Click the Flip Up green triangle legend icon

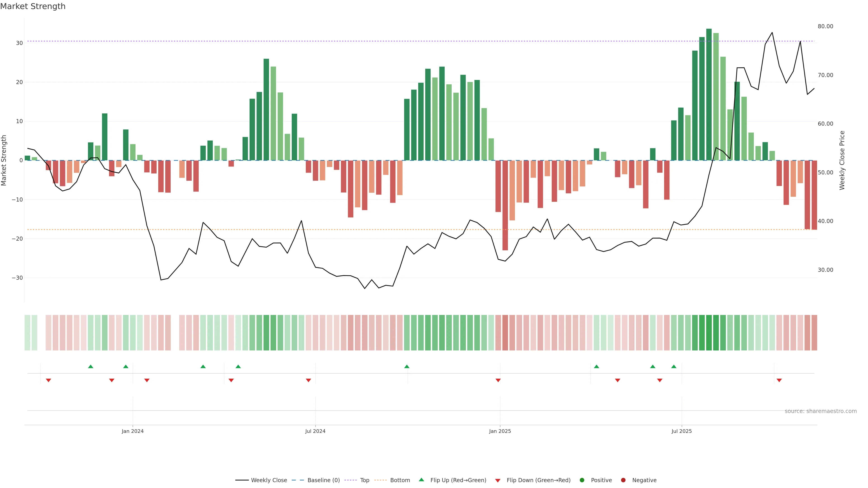421,480
